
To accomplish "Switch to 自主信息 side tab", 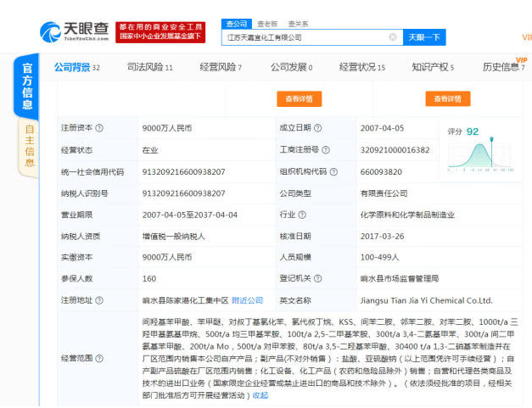I will point(29,146).
